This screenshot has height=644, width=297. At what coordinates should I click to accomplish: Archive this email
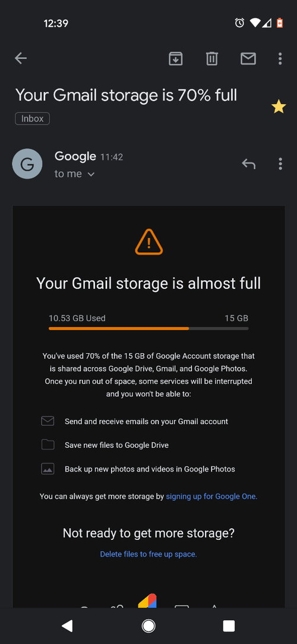(176, 59)
